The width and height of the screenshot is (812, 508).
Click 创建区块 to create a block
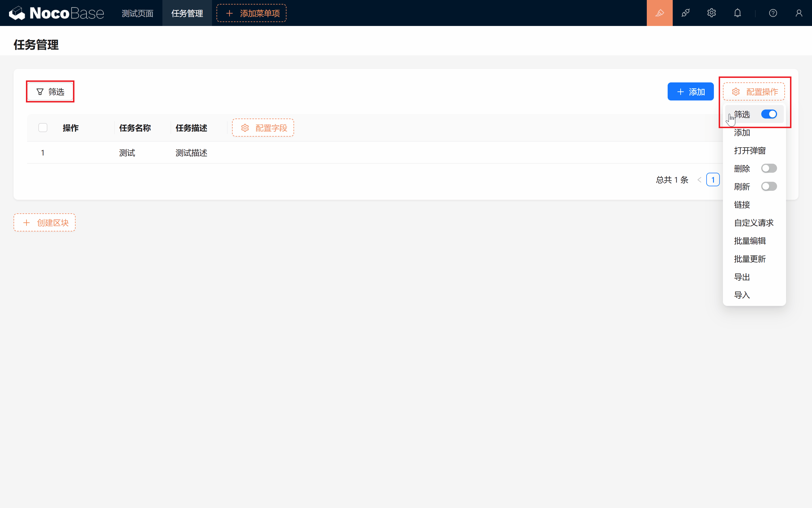pos(44,222)
